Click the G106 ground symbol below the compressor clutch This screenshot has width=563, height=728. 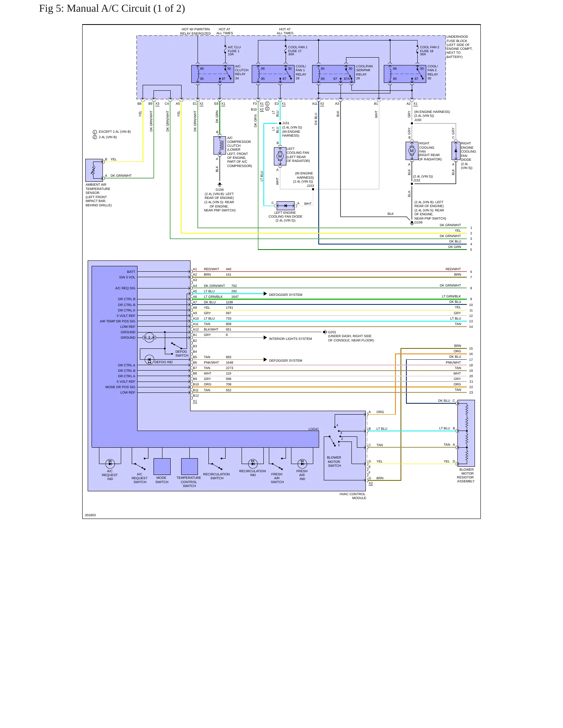(x=220, y=184)
